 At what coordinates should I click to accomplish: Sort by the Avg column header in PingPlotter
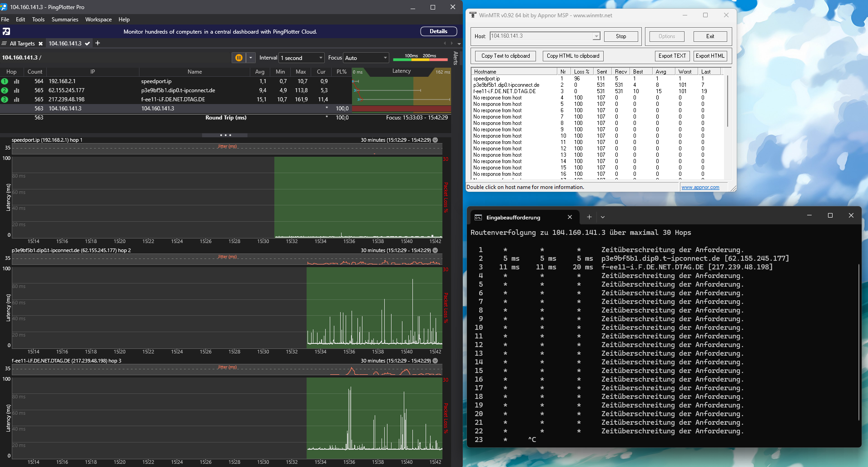click(x=260, y=72)
